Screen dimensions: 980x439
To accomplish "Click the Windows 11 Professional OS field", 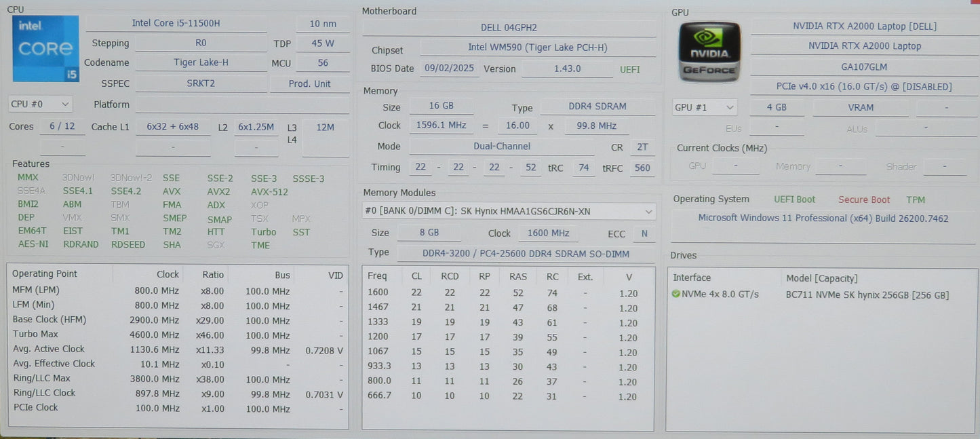I will point(823,219).
